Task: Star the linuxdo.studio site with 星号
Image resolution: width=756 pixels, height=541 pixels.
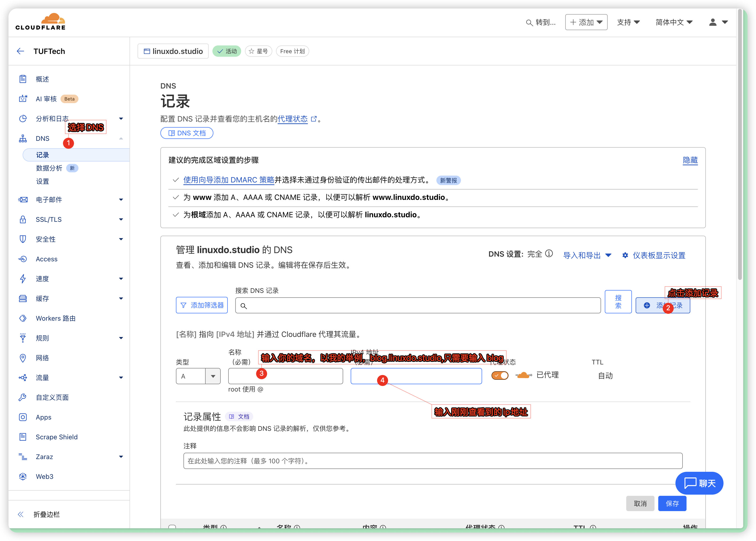Action: click(259, 51)
